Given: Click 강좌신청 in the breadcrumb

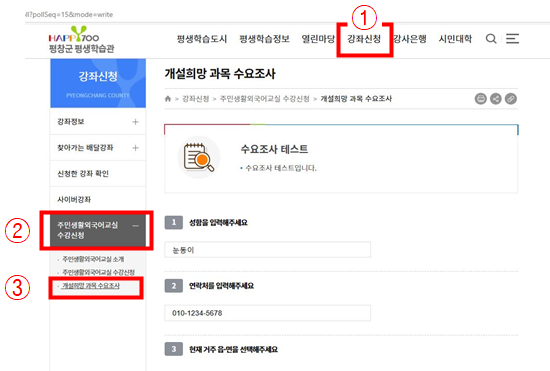Looking at the screenshot, I should click(195, 99).
